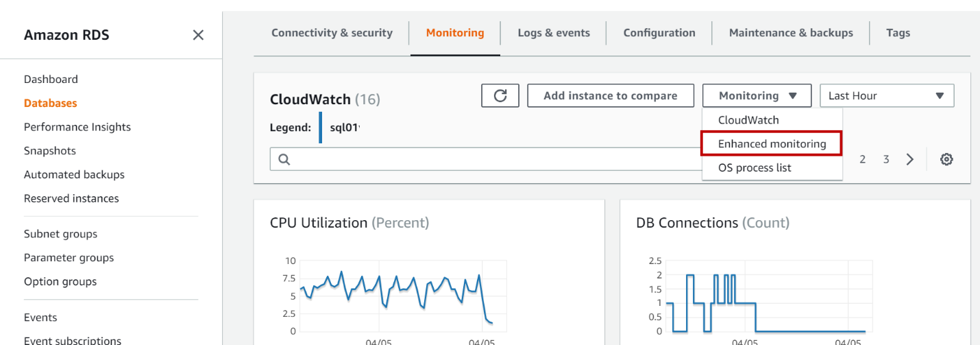Go to Snapshots in the sidebar

(50, 151)
